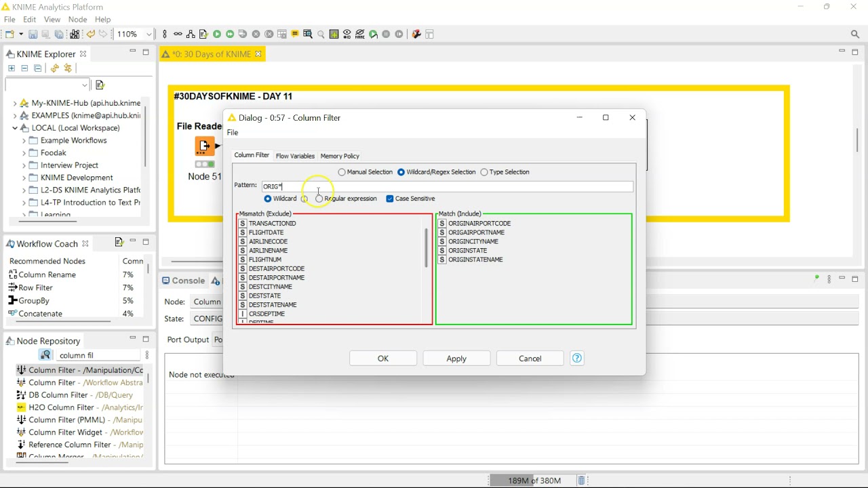Image resolution: width=868 pixels, height=488 pixels.
Task: Click the yellow node comment icon
Action: (295, 34)
